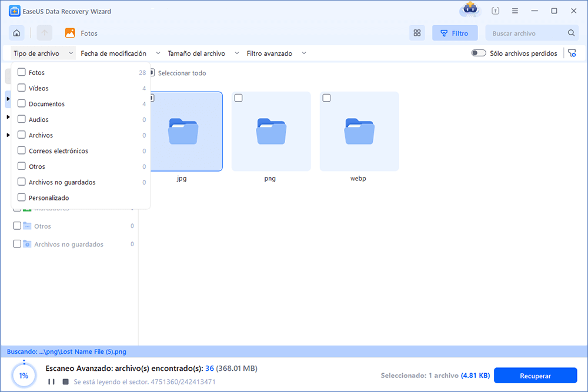Click the filter settings icon at far right
The image size is (588, 392).
(x=572, y=53)
